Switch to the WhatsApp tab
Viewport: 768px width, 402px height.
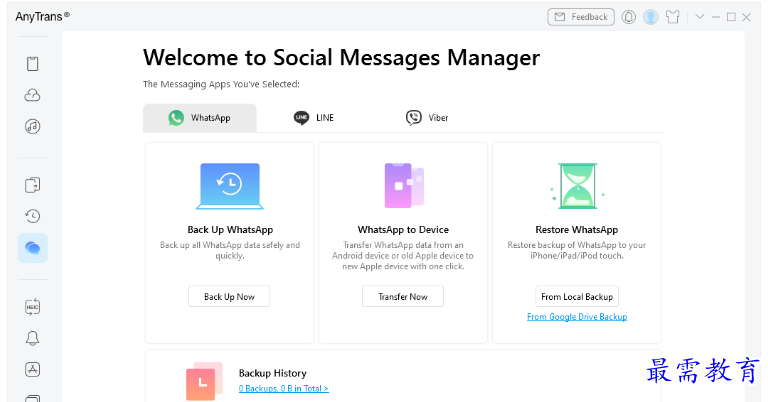tap(200, 118)
